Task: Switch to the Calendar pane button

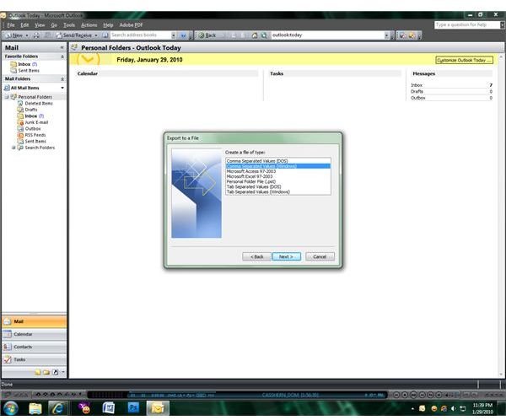Action: [35, 334]
